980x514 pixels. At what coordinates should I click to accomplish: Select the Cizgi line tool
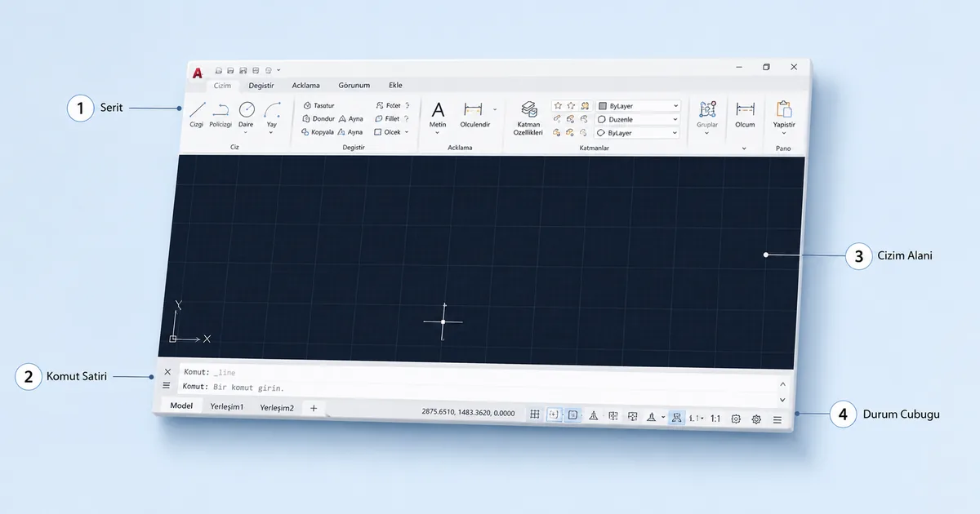[x=197, y=114]
